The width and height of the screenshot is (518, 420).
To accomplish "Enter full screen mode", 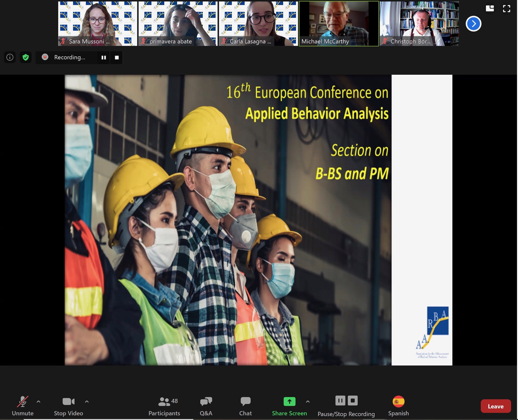I will pos(506,9).
